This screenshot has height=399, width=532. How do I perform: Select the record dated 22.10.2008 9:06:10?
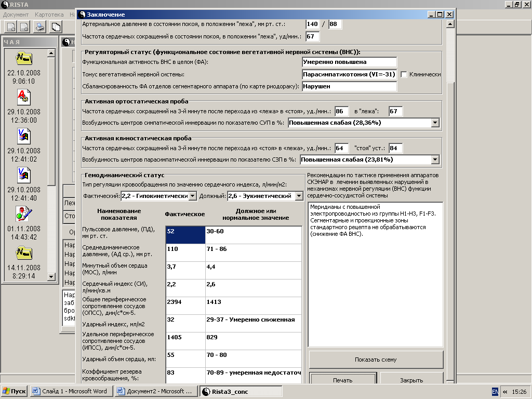24,68
